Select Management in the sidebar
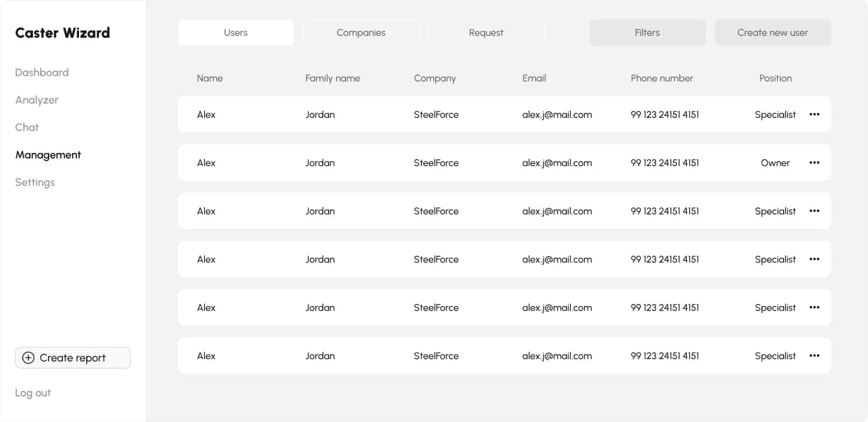Image resolution: width=868 pixels, height=422 pixels. click(48, 155)
